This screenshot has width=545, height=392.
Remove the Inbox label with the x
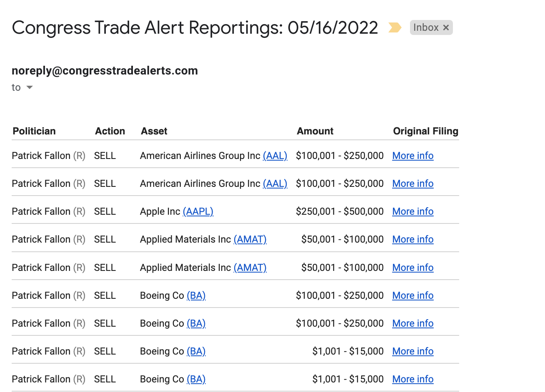coord(446,27)
